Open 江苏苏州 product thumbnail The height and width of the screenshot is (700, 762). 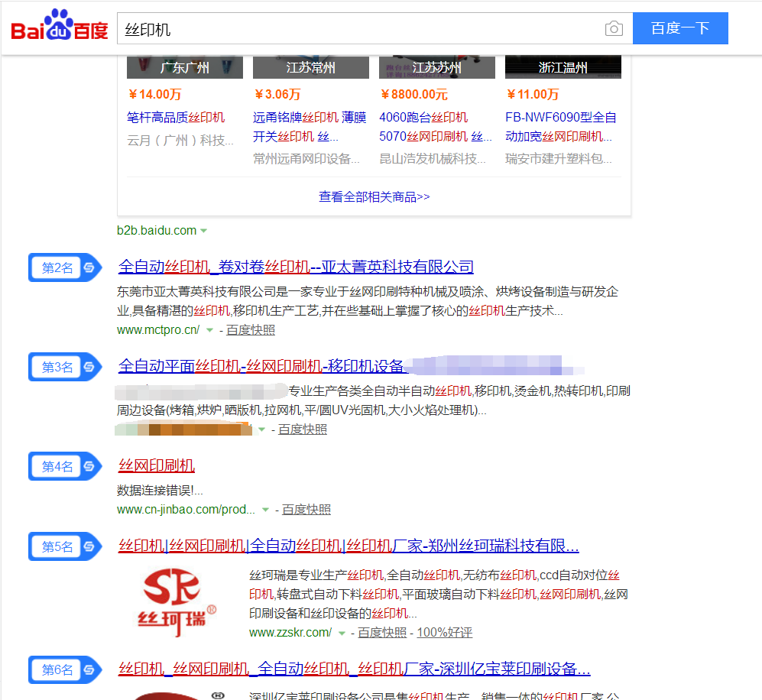pyautogui.click(x=437, y=67)
